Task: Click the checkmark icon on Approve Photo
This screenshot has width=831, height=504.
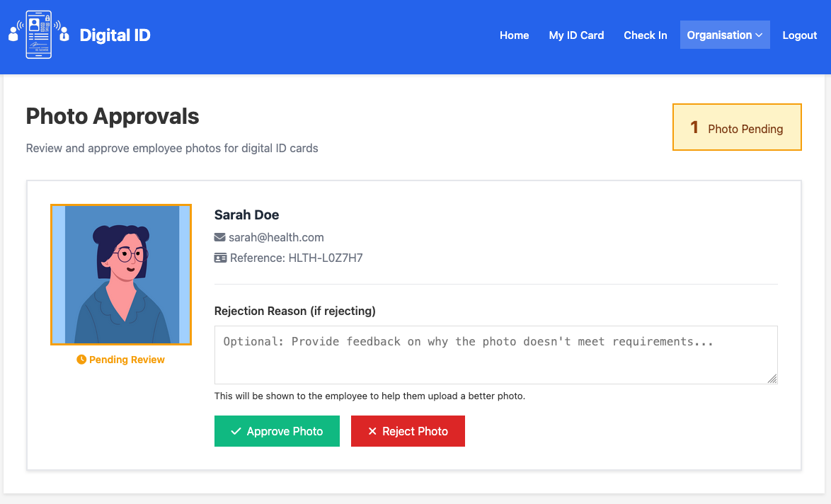Action: click(236, 432)
